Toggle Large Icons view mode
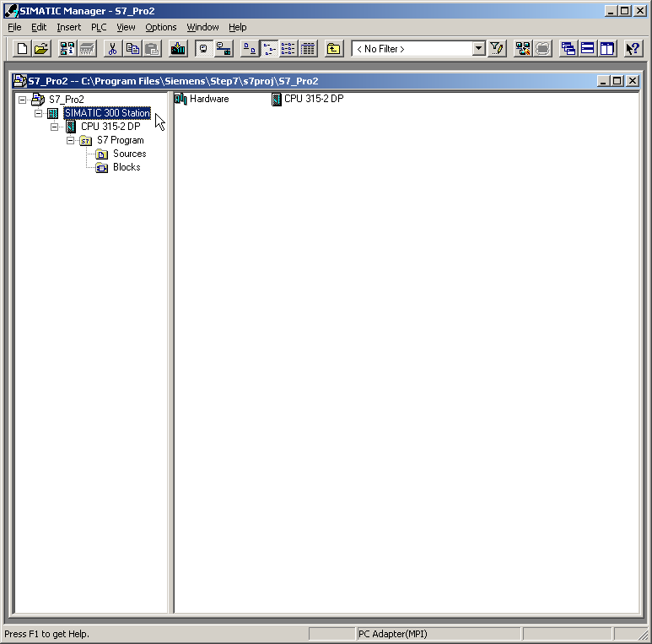 [x=250, y=49]
